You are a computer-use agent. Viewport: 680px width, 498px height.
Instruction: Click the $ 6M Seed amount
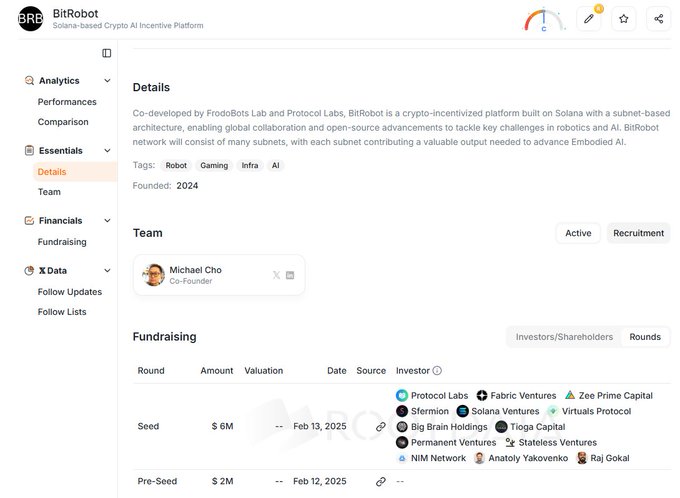(222, 426)
